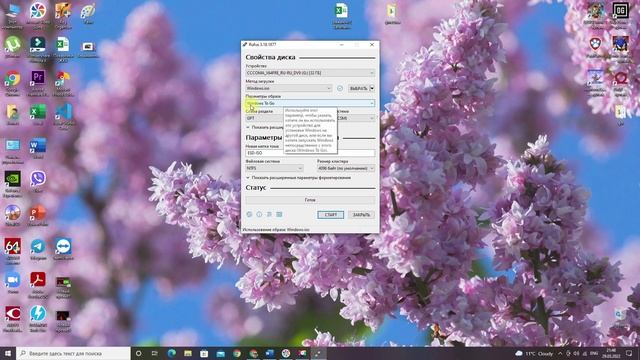This screenshot has height=360, width=640.
Task: Open PowerPoint desktop shortcut
Action: point(38,213)
